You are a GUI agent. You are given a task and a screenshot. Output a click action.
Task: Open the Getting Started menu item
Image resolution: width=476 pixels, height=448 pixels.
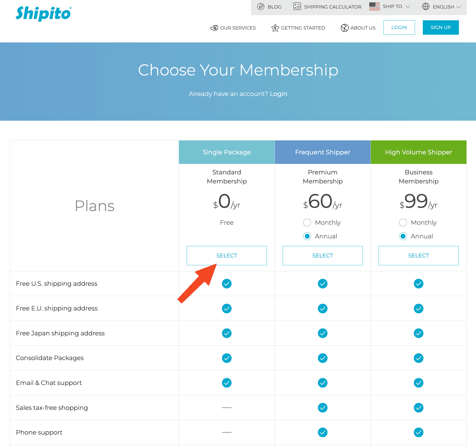[x=303, y=28]
